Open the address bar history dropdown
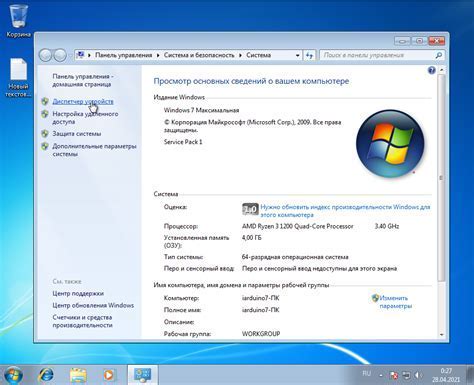This screenshot has height=385, width=474. tap(297, 55)
